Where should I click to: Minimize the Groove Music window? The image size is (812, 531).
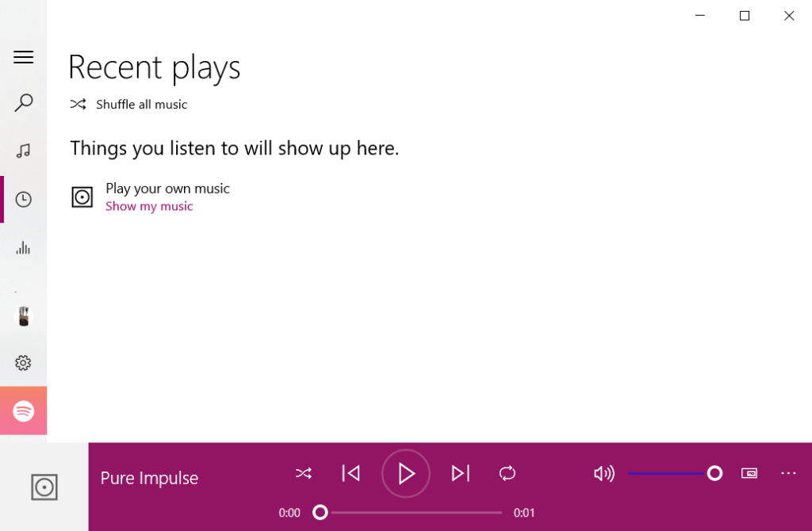point(700,16)
